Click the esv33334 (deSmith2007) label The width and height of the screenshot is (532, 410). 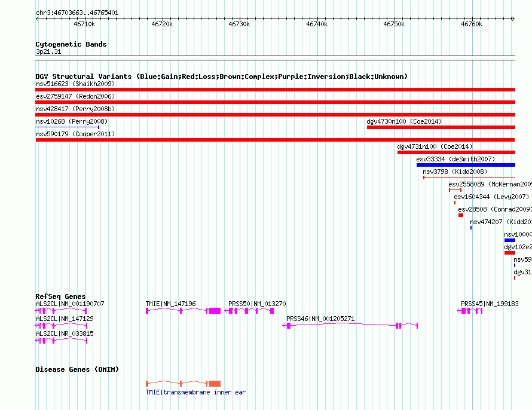(x=455, y=159)
